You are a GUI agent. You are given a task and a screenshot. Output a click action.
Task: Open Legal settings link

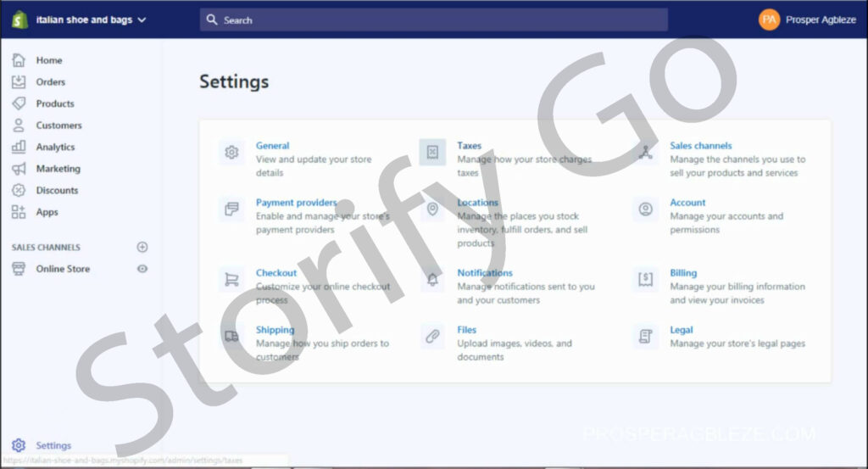682,330
